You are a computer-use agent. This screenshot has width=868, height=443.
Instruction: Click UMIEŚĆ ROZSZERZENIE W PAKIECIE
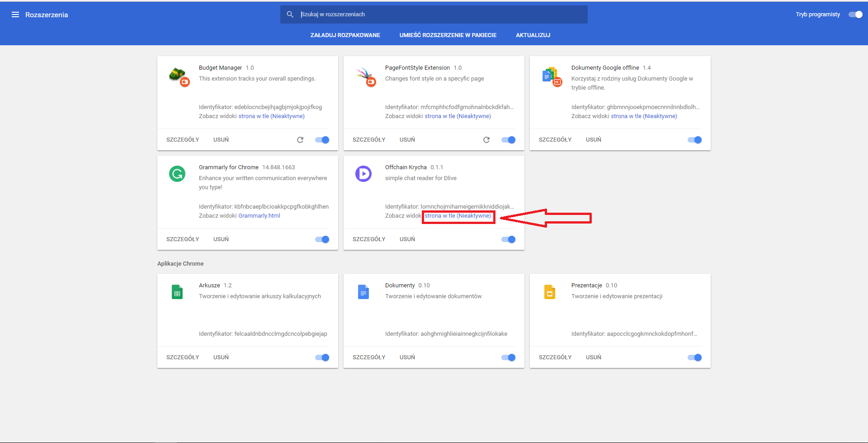(x=448, y=35)
